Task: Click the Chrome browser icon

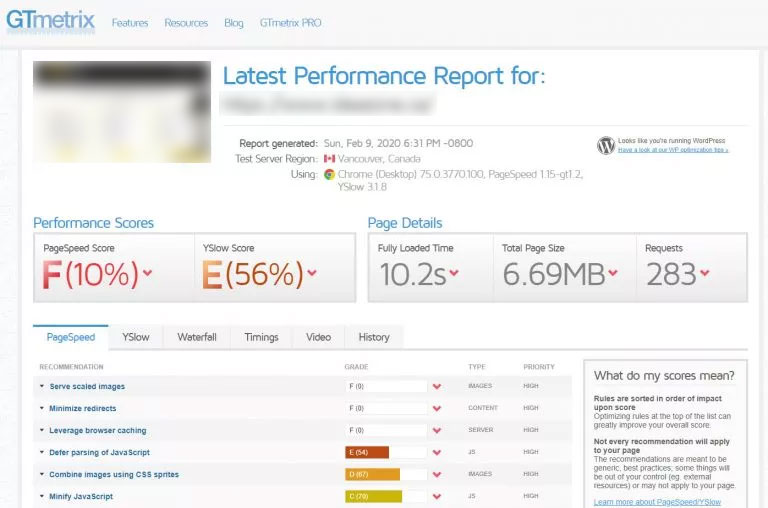Action: 329,174
